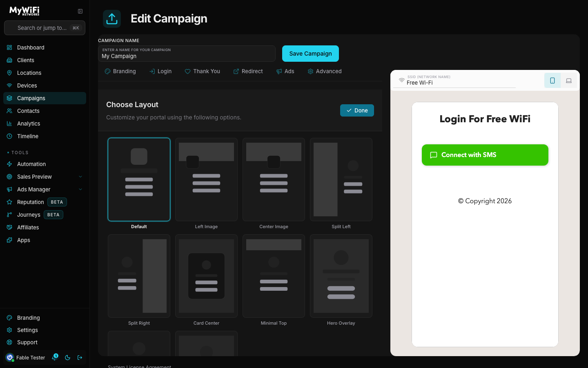This screenshot has height=368, width=588.
Task: Select the Minimal Top layout
Action: click(274, 276)
